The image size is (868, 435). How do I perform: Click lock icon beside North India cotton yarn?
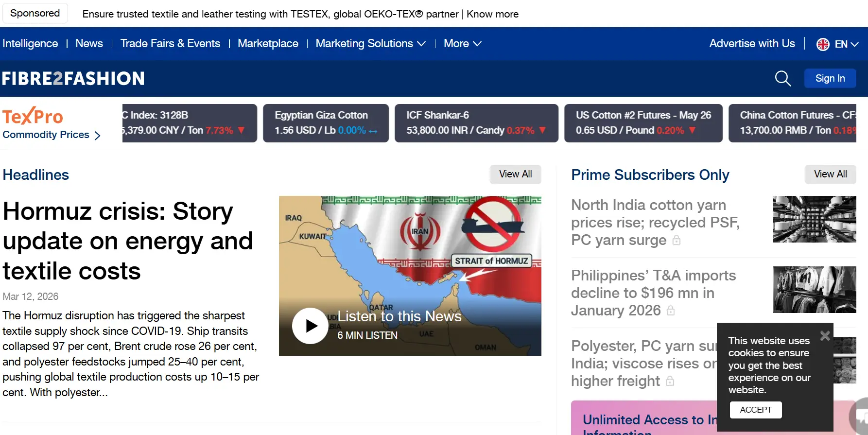point(676,240)
